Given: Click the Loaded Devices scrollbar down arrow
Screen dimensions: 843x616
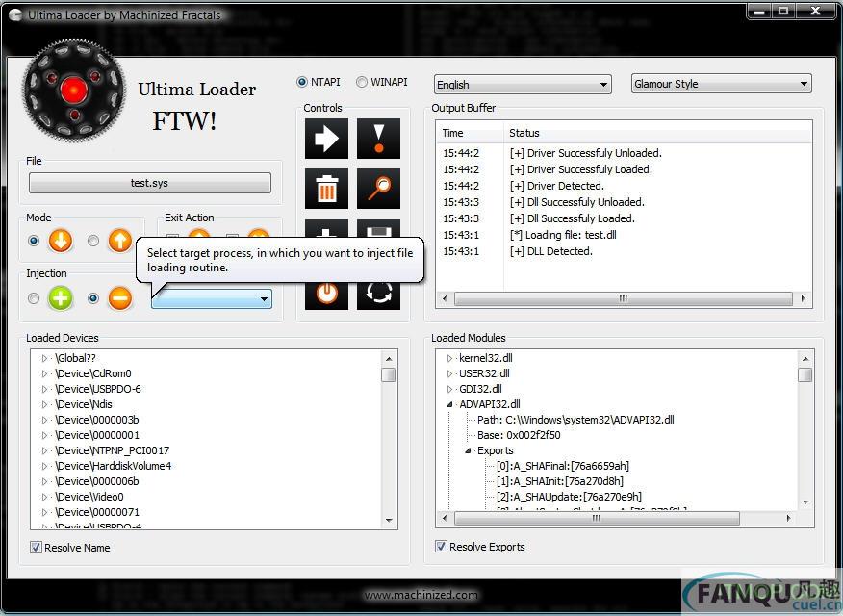Looking at the screenshot, I should (x=389, y=521).
